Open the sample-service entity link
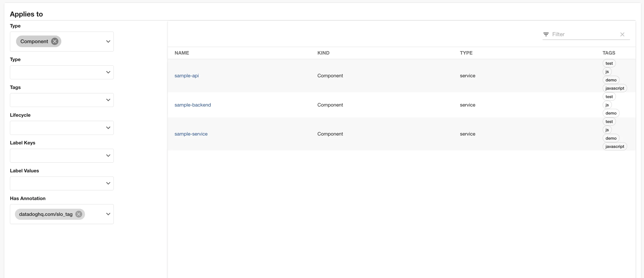The width and height of the screenshot is (644, 278). (191, 134)
